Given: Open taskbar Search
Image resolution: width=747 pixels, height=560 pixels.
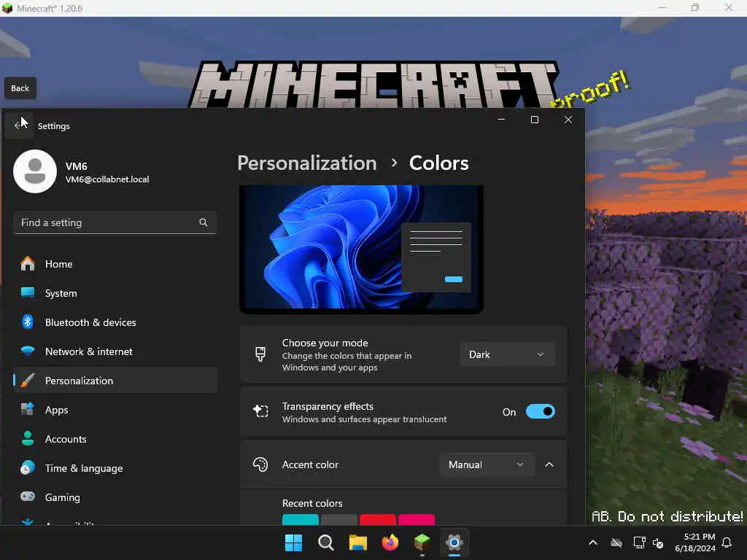Looking at the screenshot, I should point(326,542).
